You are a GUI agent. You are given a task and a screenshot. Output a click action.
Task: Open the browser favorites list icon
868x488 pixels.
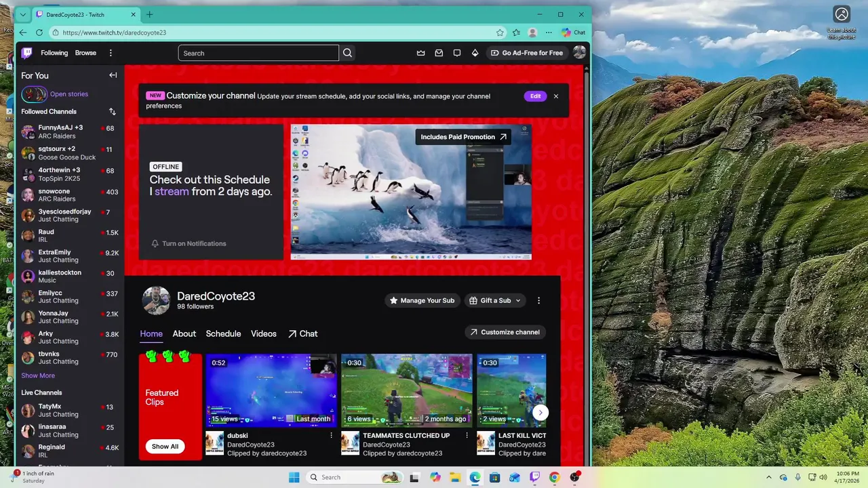tap(517, 32)
